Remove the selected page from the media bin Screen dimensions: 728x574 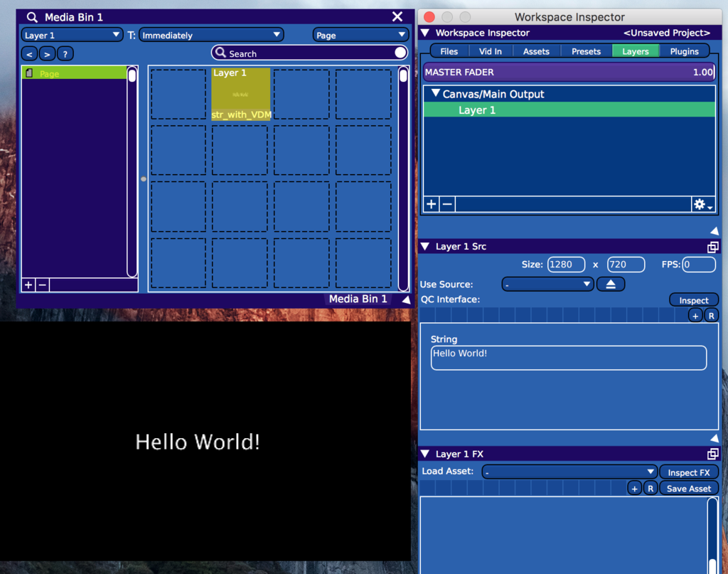click(x=42, y=285)
